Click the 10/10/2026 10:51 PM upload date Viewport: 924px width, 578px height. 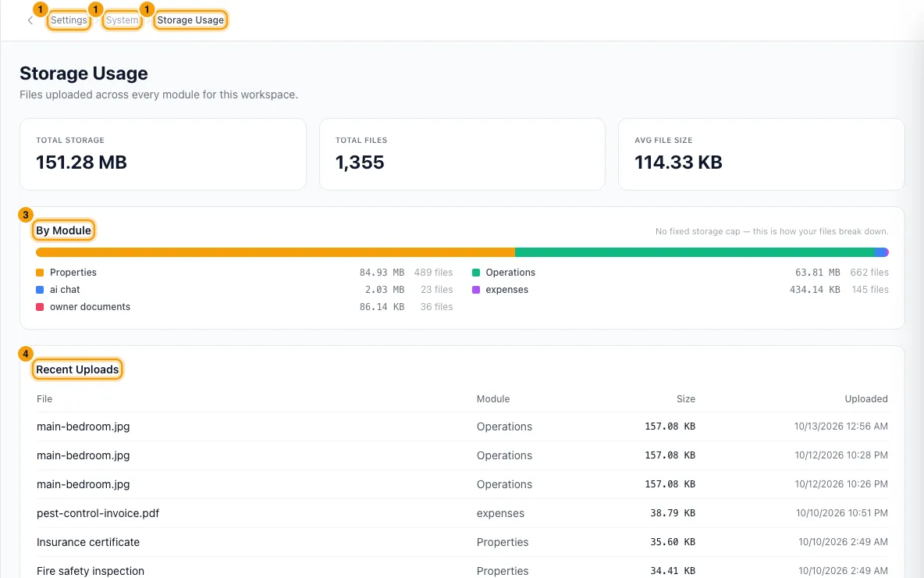pos(842,513)
